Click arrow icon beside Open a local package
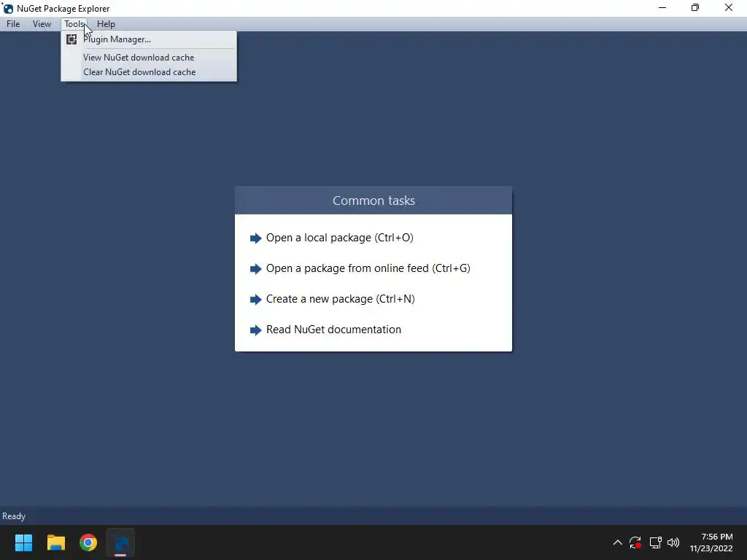Image resolution: width=747 pixels, height=560 pixels. click(256, 238)
